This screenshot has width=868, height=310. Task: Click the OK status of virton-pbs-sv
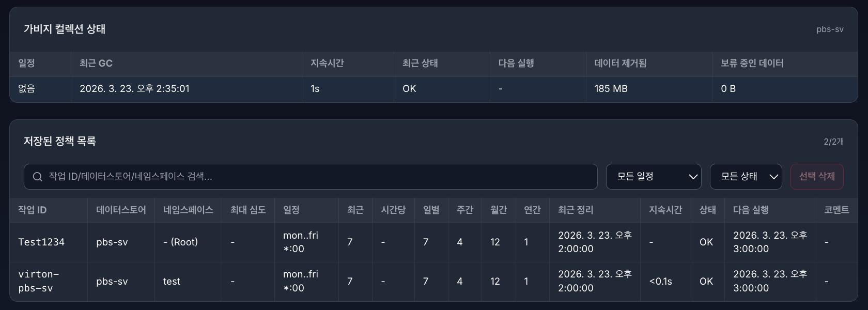(707, 281)
